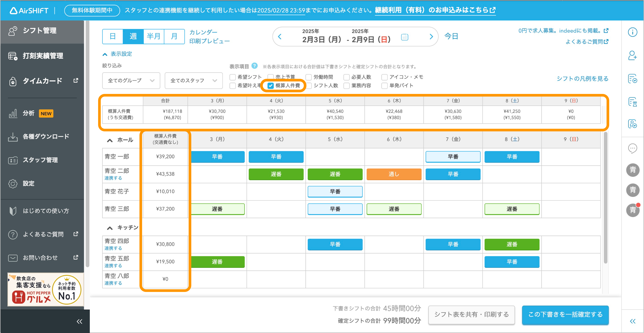The width and height of the screenshot is (644, 333).
Task: Enable the アイコン・メモ checkbox
Action: [385, 77]
